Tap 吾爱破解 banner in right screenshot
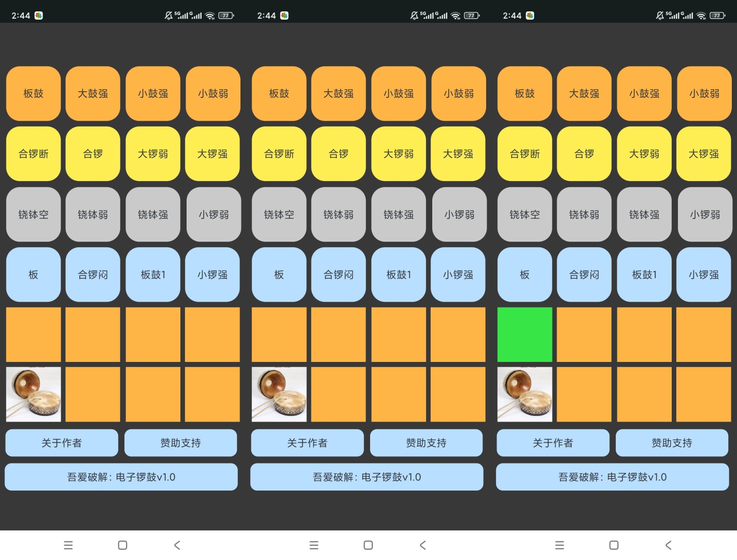This screenshot has height=560, width=737. tap(613, 477)
